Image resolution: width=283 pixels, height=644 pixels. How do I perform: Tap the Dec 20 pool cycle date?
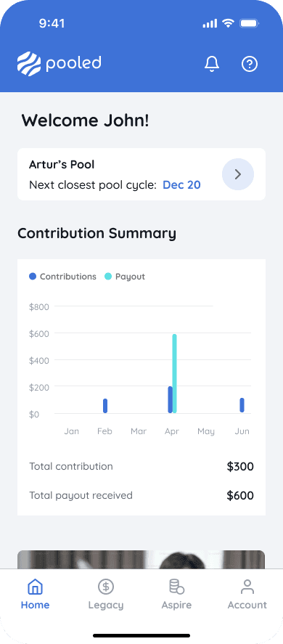click(x=181, y=185)
